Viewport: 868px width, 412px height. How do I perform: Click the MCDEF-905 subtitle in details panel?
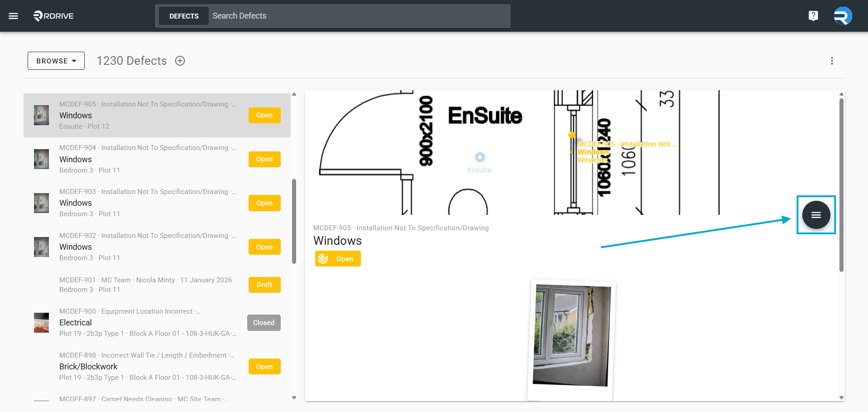tap(401, 228)
